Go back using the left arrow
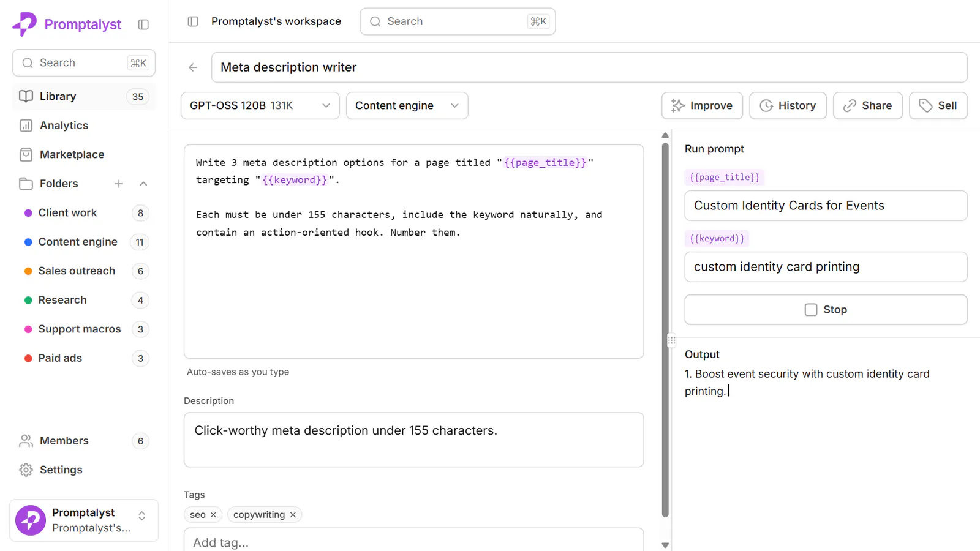Screen dimensions: 980x551 [193, 67]
